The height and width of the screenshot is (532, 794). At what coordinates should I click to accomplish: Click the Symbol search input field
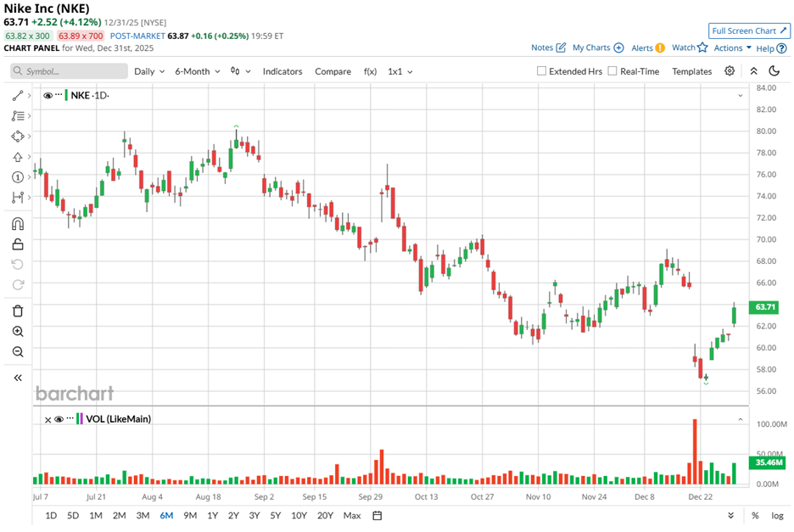[x=69, y=71]
